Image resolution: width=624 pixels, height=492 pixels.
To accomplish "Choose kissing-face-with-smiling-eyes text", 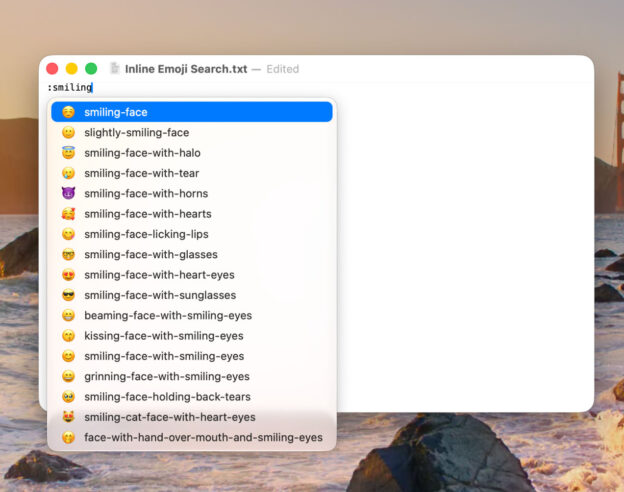I will pos(164,336).
